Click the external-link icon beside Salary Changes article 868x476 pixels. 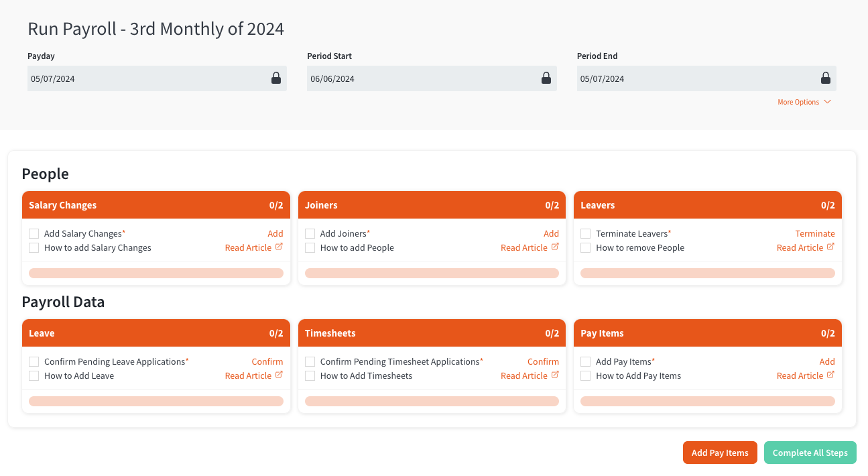(x=279, y=247)
